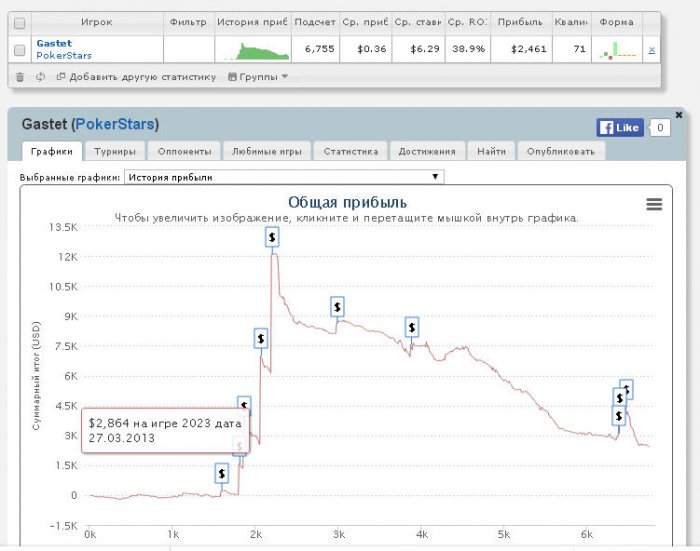Close the Gastet panel with the X
700x551 pixels.
click(x=679, y=115)
